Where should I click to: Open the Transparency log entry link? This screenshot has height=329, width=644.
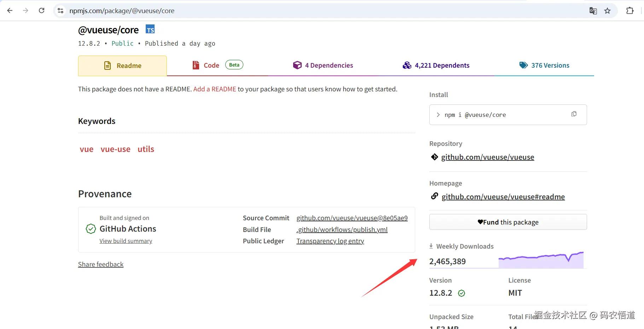[x=330, y=241]
